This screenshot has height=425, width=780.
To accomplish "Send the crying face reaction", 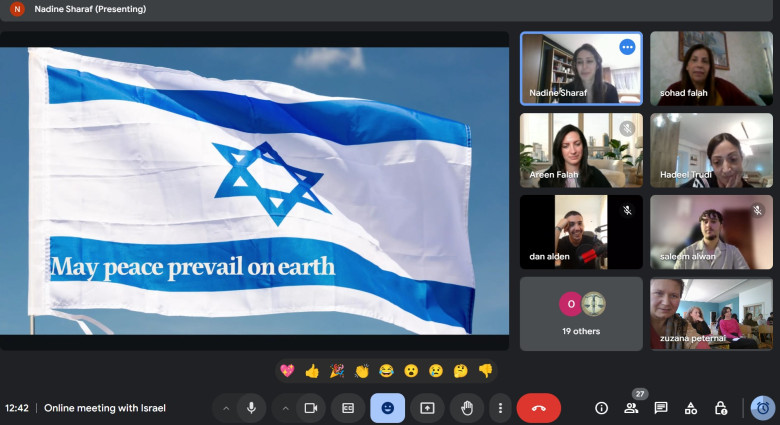I will (x=436, y=371).
